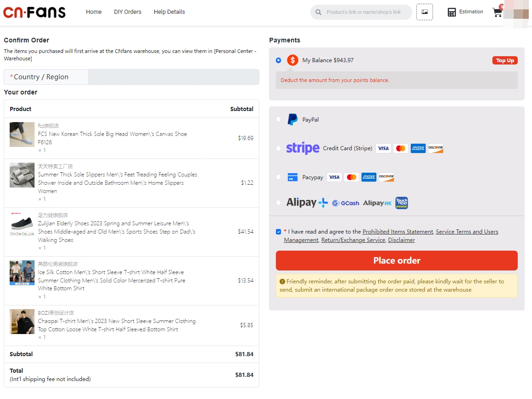
Task: Click the BOZI原创设计店 shop name
Action: (x=56, y=313)
